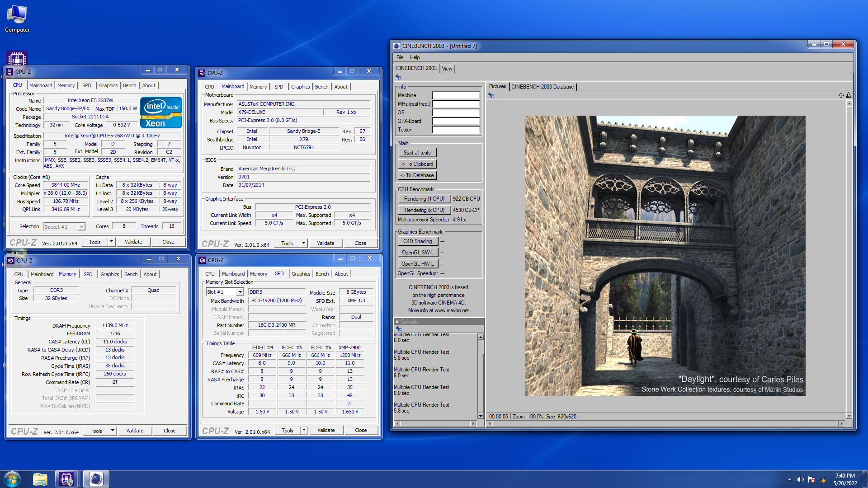868x488 pixels.
Task: Expand the Tools arrow in the CPU-Z Processor window
Action: [x=111, y=242]
